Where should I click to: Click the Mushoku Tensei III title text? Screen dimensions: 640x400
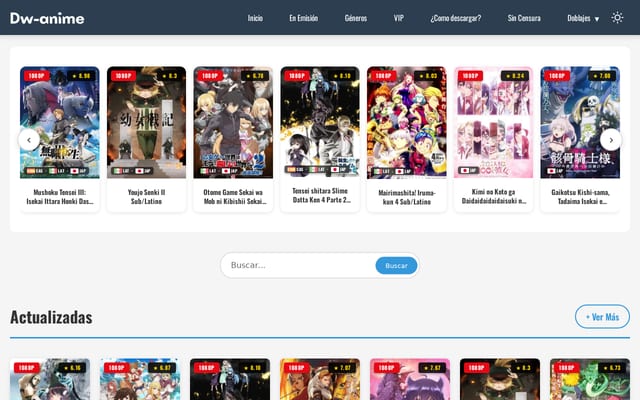pos(60,197)
